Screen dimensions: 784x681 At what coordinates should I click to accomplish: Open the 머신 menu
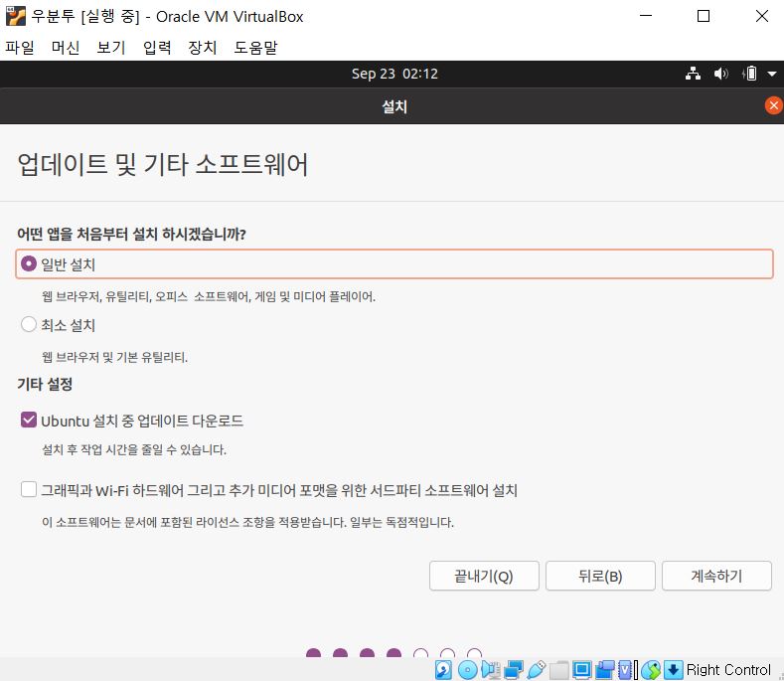(66, 48)
